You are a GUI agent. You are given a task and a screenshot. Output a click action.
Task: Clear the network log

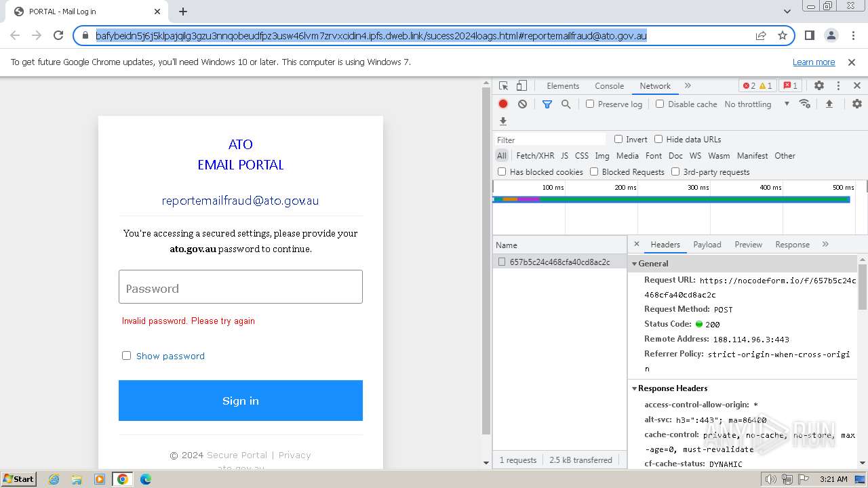522,104
